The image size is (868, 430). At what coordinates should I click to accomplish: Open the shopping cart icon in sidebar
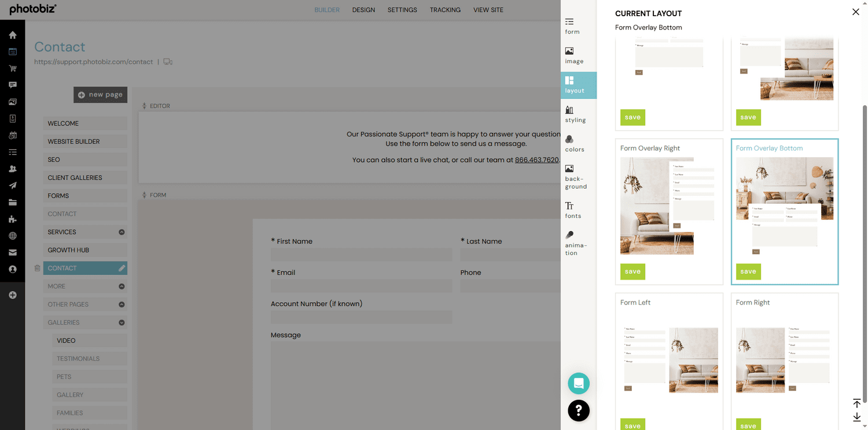pos(13,68)
